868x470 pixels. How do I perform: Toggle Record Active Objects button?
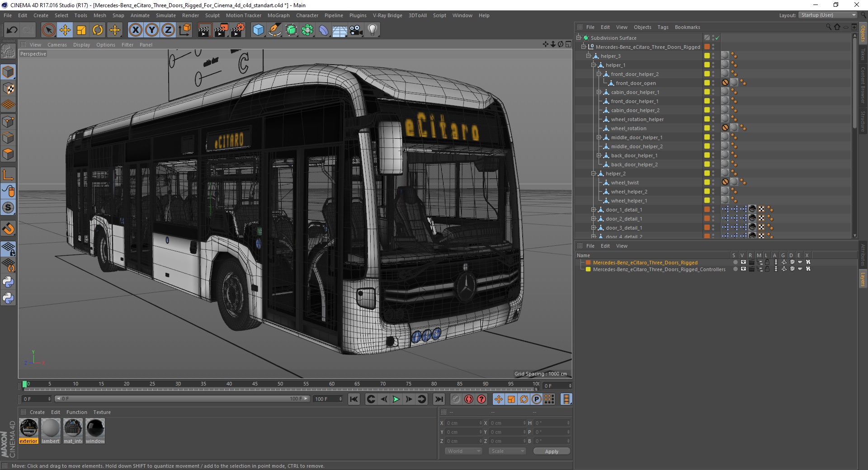456,399
